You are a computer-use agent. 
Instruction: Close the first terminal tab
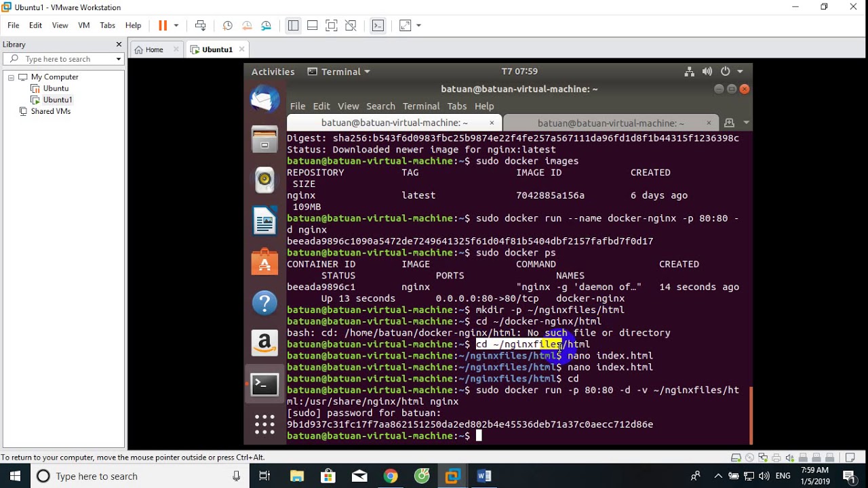(x=492, y=123)
